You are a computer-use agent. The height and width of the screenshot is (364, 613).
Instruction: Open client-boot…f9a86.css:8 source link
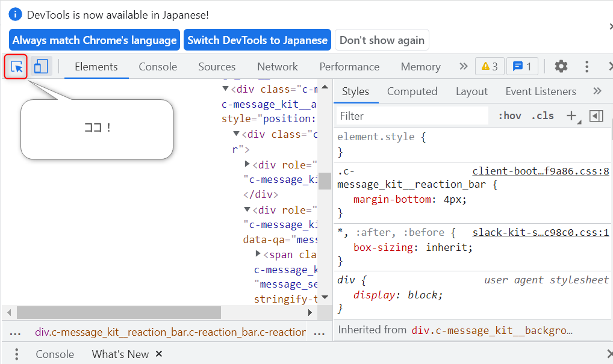(541, 171)
